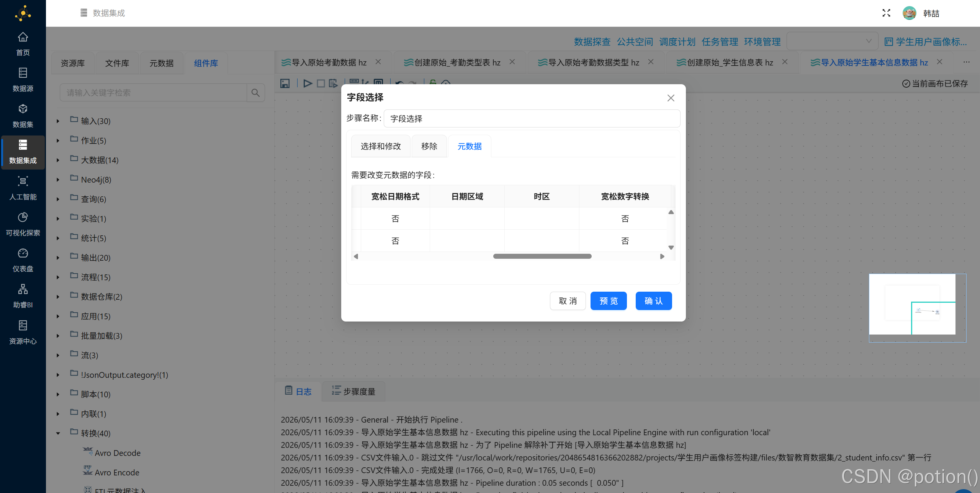Click the 取消 cancel button
Image resolution: width=980 pixels, height=493 pixels.
tap(568, 301)
